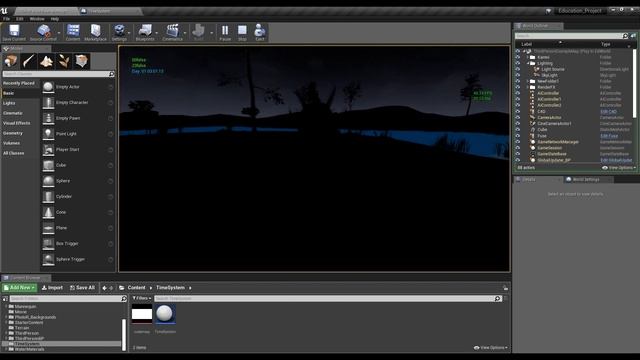Select the TimeSystem sphere asset thumbnail
Image resolution: width=640 pixels, height=360 pixels.
(165, 314)
